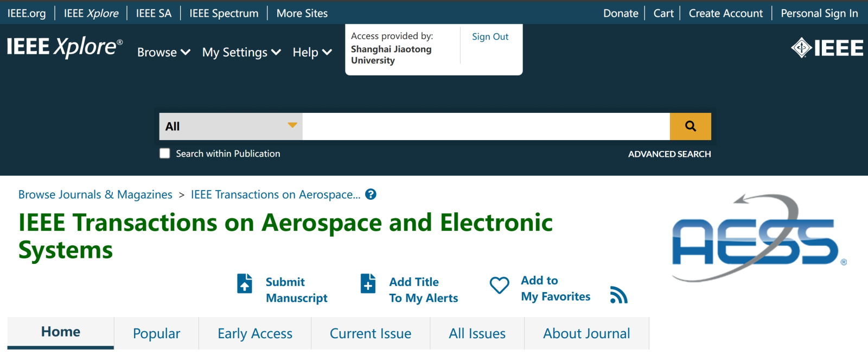This screenshot has width=868, height=361.
Task: Enable Search within Publication checkbox
Action: [165, 154]
